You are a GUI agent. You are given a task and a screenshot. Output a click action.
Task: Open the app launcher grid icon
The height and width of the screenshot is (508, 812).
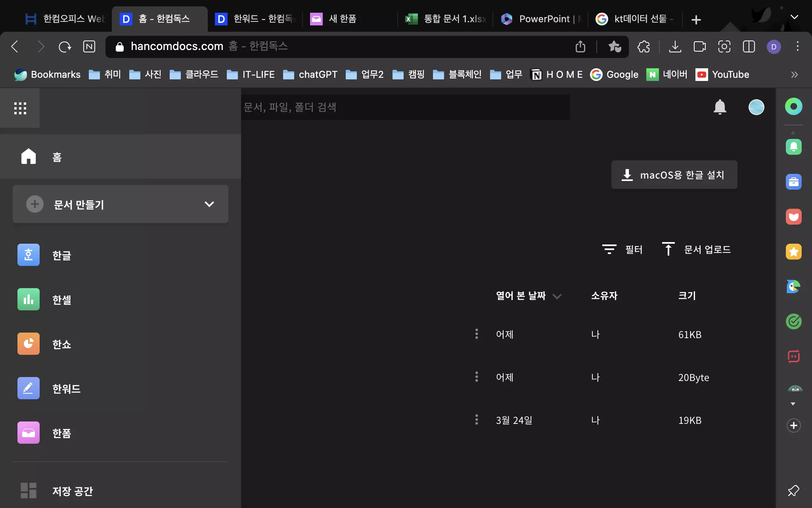pyautogui.click(x=20, y=108)
